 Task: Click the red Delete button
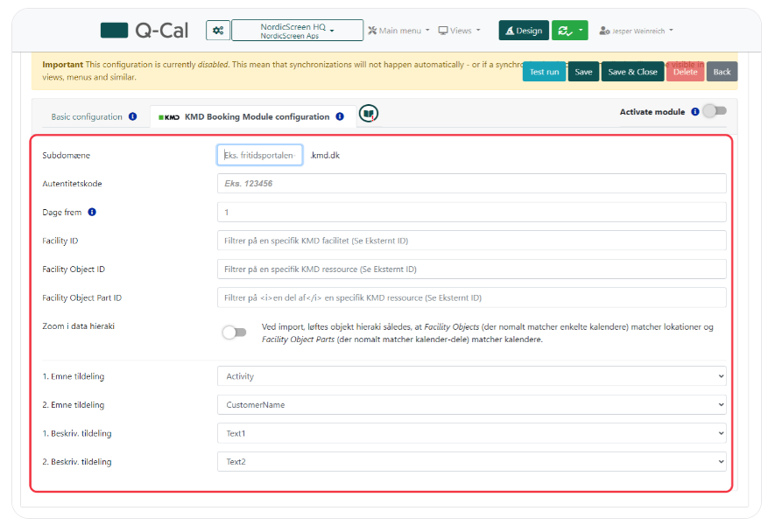point(685,72)
